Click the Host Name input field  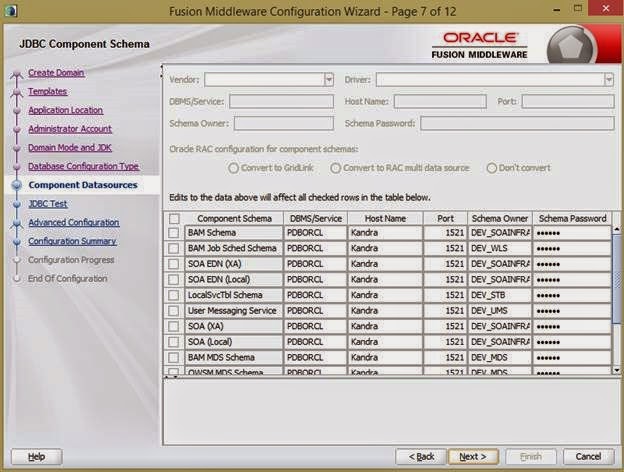(440, 101)
